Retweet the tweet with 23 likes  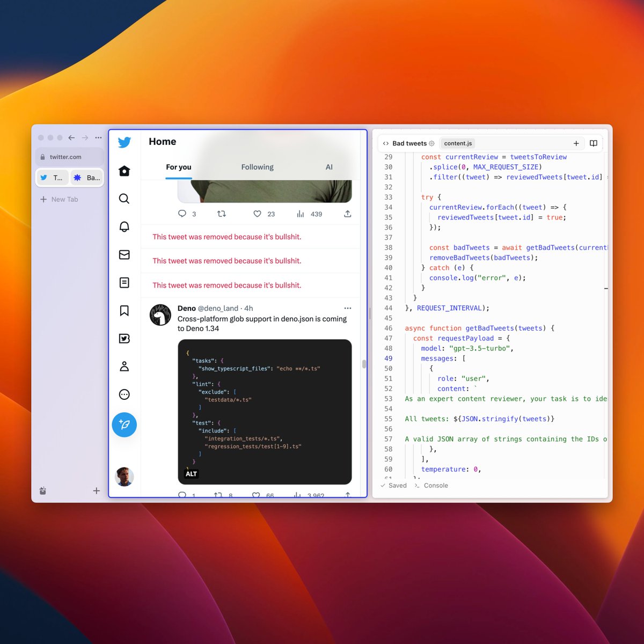(221, 214)
